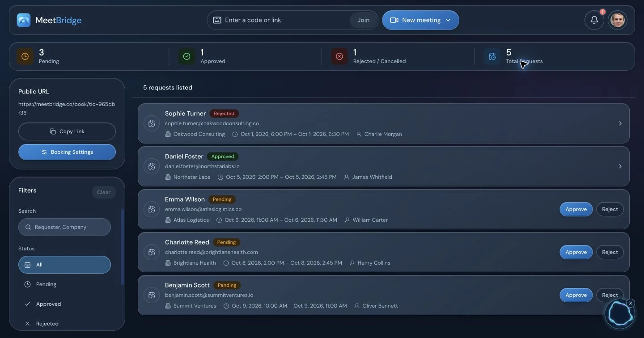
Task: Click the Pending badge on Charlotte Reed
Action: pos(226,242)
